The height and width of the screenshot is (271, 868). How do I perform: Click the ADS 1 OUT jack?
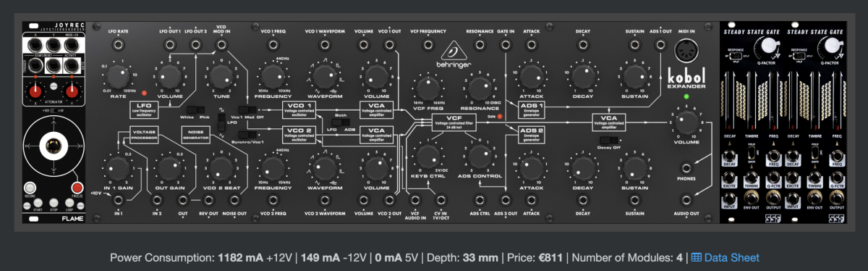660,44
